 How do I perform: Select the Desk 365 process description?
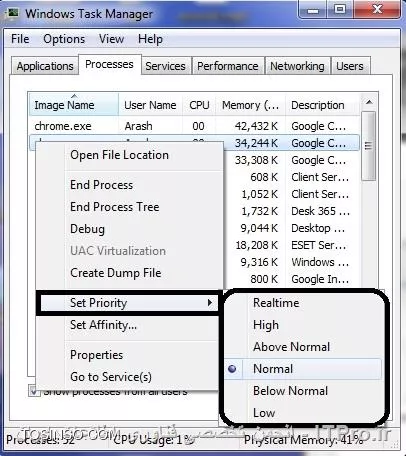320,211
